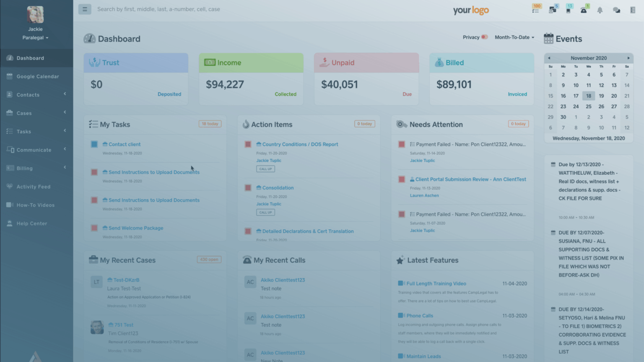Open the phone calls icon with 1 badge
Viewport: 644px width, 362px height.
point(584,9)
